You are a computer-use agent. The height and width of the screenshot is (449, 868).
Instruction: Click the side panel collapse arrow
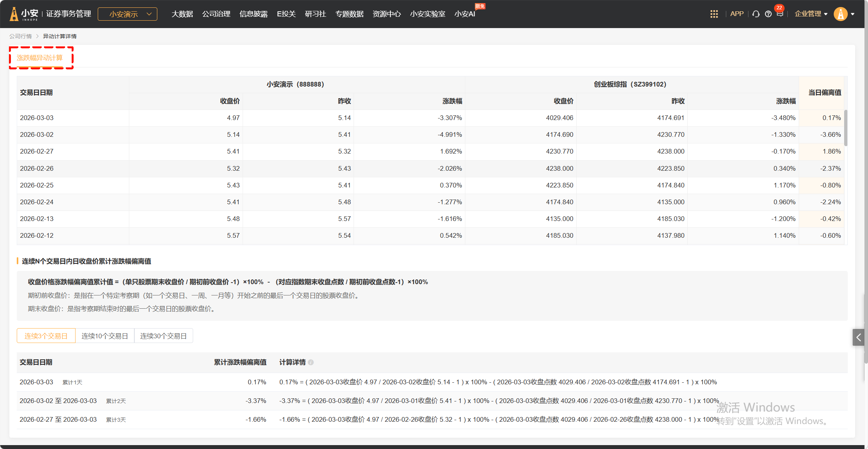click(x=858, y=337)
